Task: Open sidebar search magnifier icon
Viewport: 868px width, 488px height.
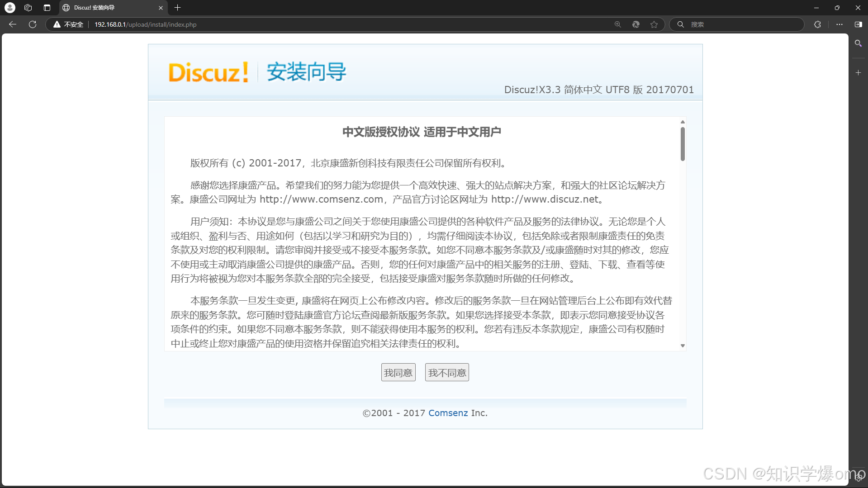Action: (x=858, y=43)
